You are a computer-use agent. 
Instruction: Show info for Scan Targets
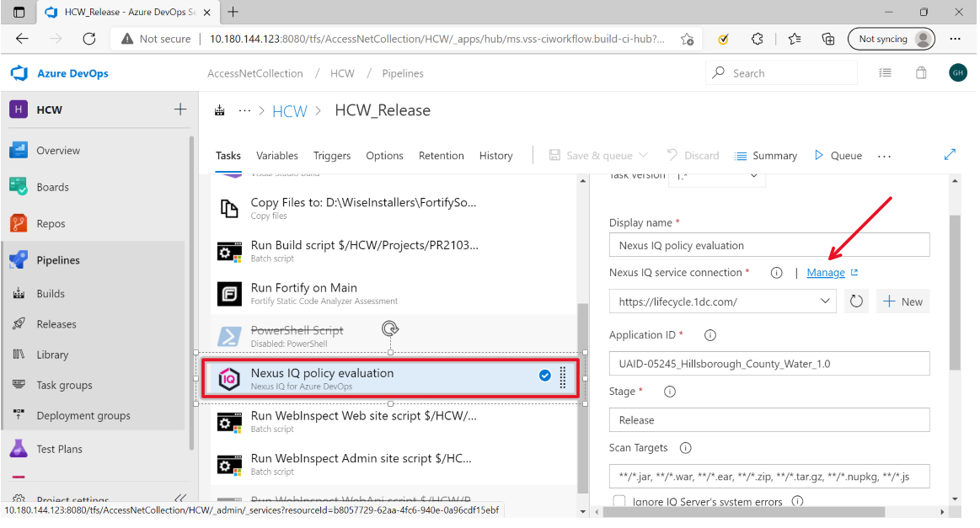tap(686, 448)
